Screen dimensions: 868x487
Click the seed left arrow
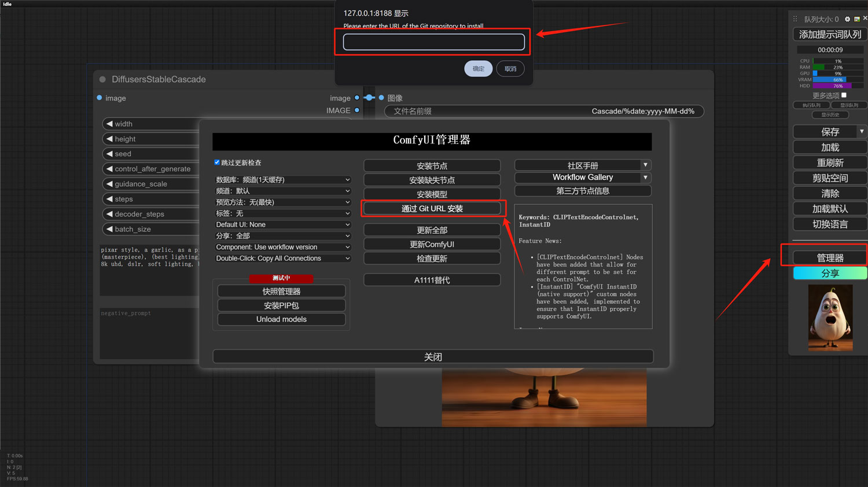point(109,154)
